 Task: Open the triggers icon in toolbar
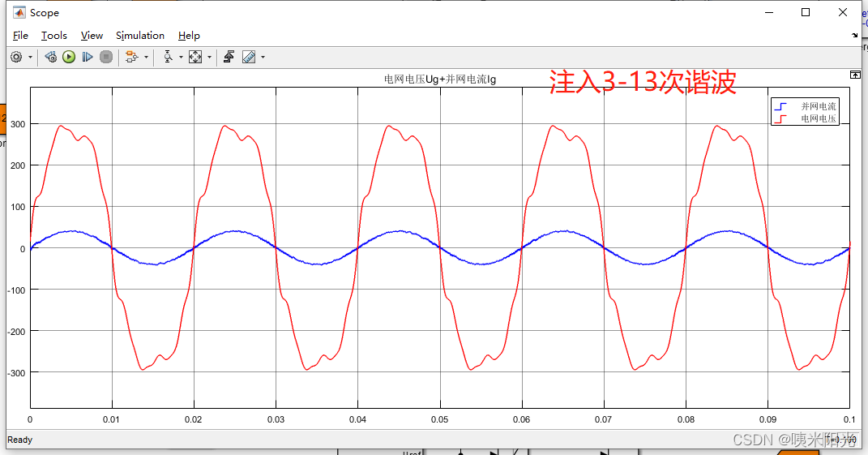pyautogui.click(x=229, y=57)
